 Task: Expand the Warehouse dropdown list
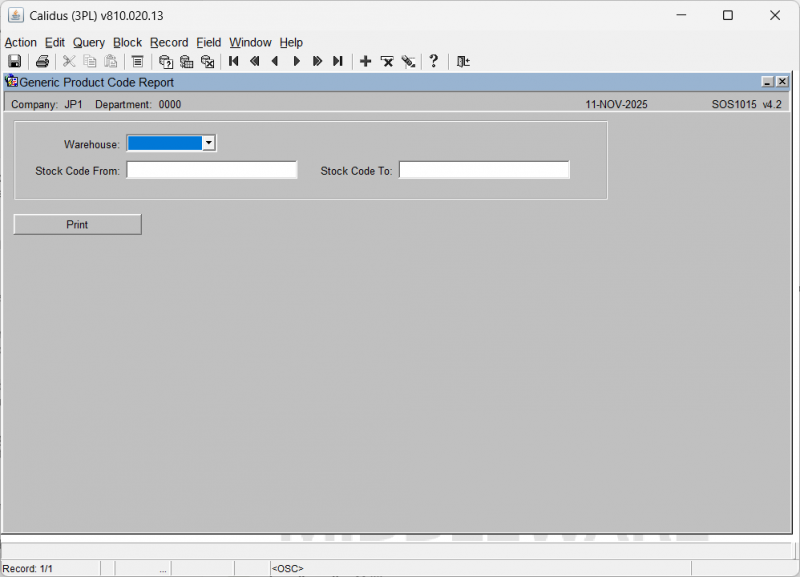click(x=208, y=143)
